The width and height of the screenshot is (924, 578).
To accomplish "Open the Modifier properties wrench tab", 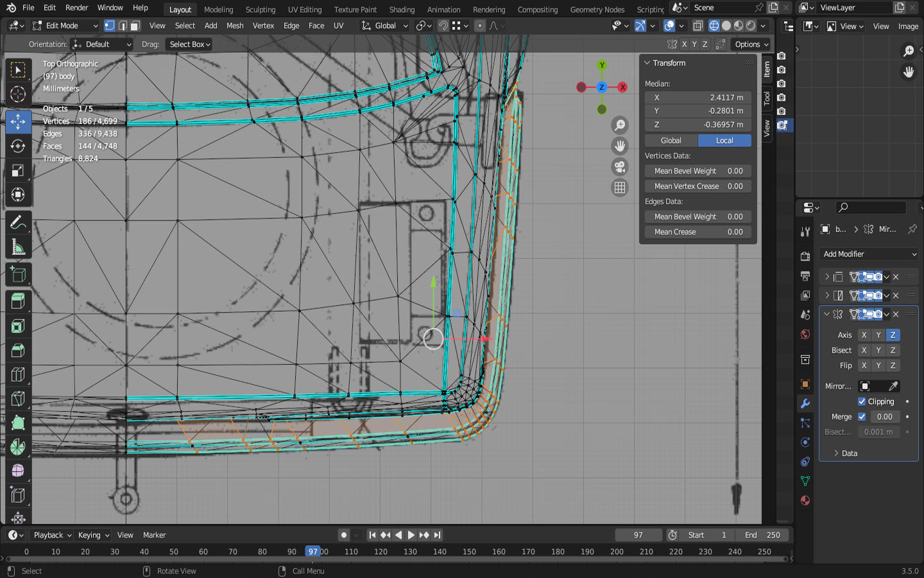I will point(805,403).
